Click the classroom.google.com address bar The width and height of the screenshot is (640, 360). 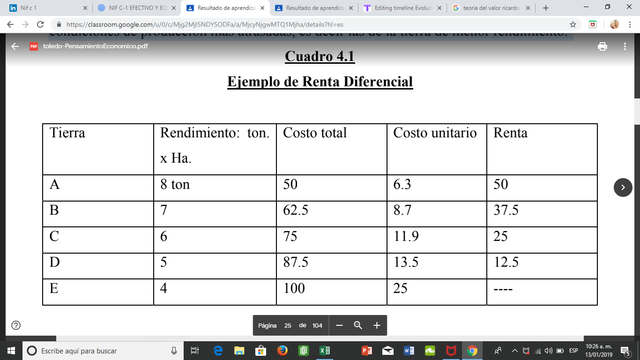tap(310, 24)
